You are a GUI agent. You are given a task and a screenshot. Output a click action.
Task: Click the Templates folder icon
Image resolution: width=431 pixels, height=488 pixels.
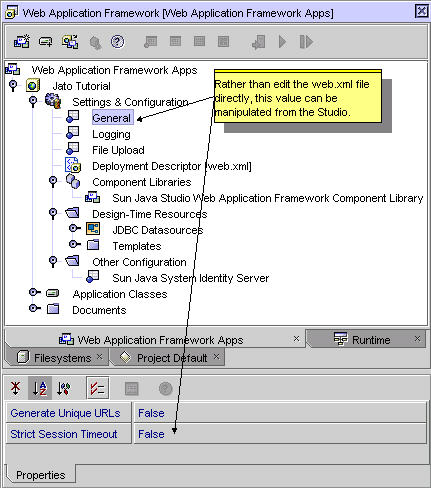[93, 245]
